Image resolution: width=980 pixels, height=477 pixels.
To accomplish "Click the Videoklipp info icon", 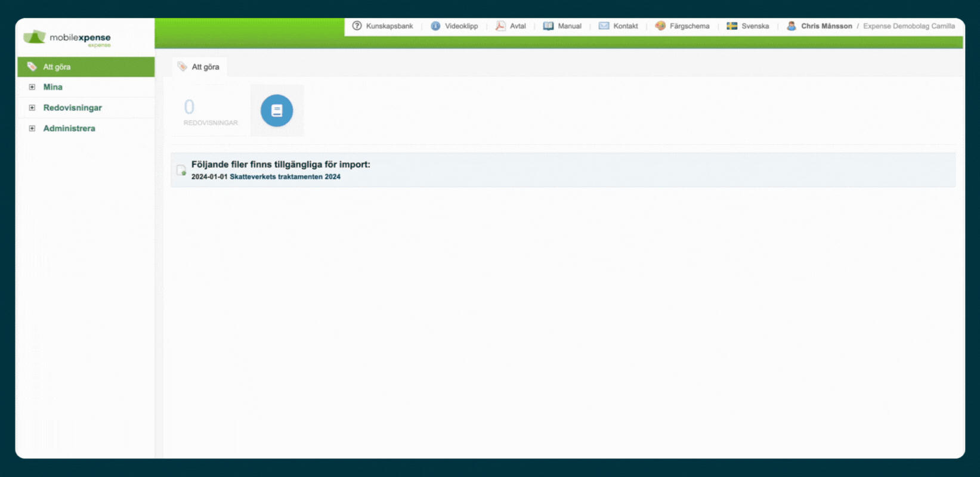I will 435,26.
